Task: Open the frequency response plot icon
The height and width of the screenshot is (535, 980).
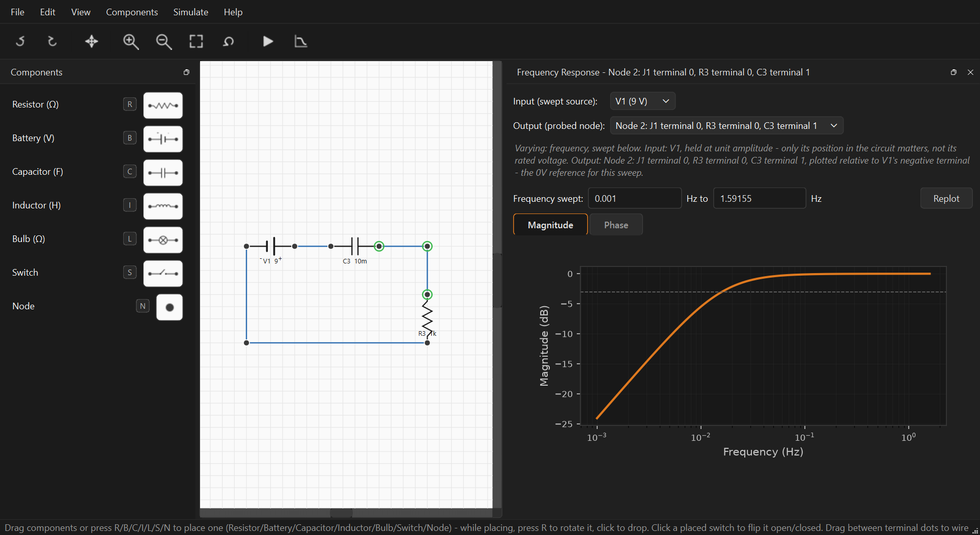Action: (x=301, y=41)
